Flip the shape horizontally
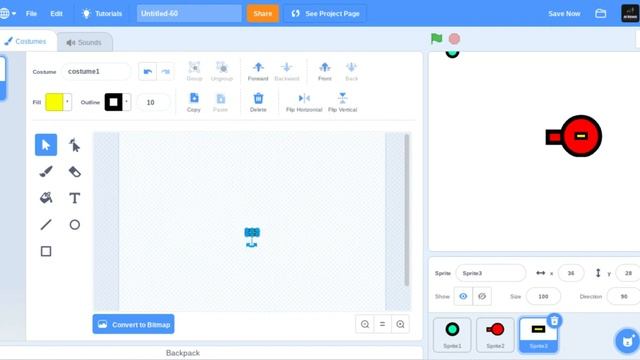640x360 pixels. coord(304,102)
